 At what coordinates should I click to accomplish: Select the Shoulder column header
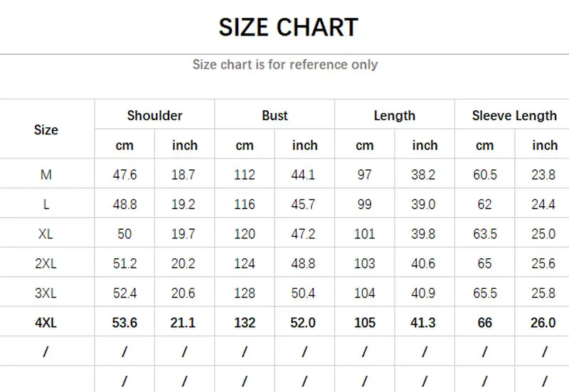[x=154, y=115]
